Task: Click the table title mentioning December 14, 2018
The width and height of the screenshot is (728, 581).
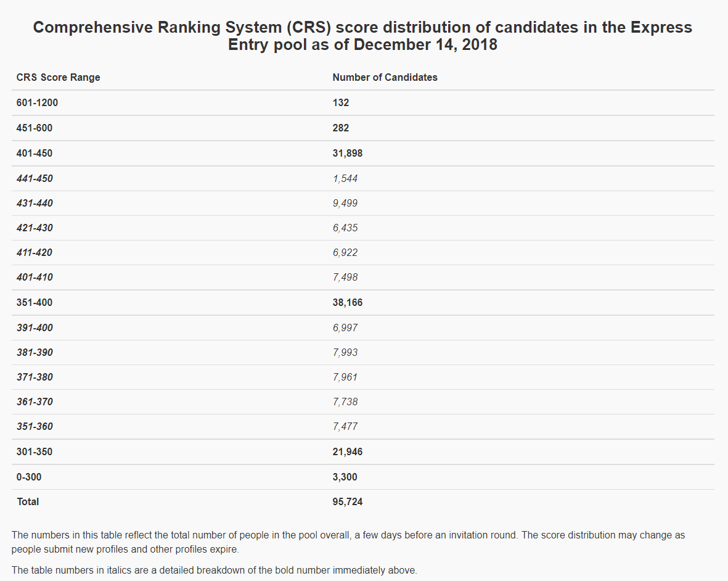Action: 362,36
